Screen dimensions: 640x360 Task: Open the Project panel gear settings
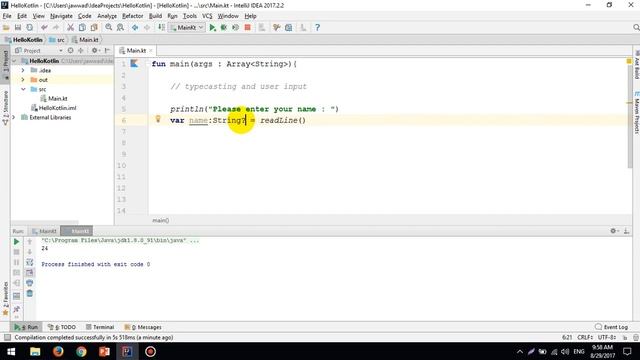[95, 51]
